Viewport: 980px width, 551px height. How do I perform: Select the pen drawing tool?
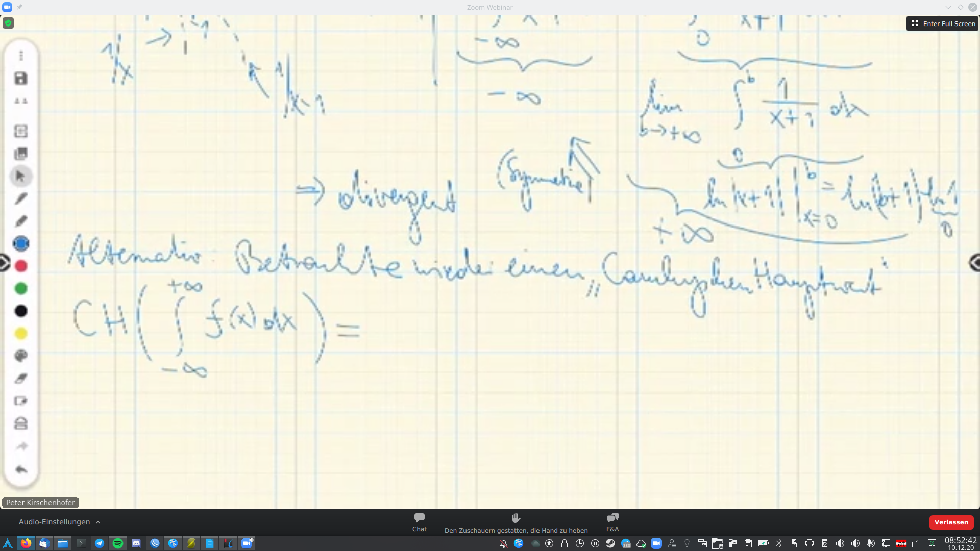tap(21, 198)
